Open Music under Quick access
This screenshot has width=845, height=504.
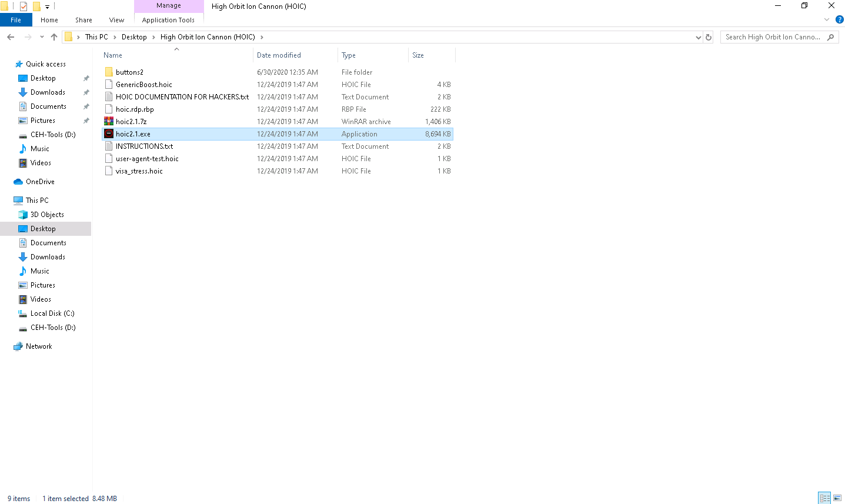pos(40,149)
